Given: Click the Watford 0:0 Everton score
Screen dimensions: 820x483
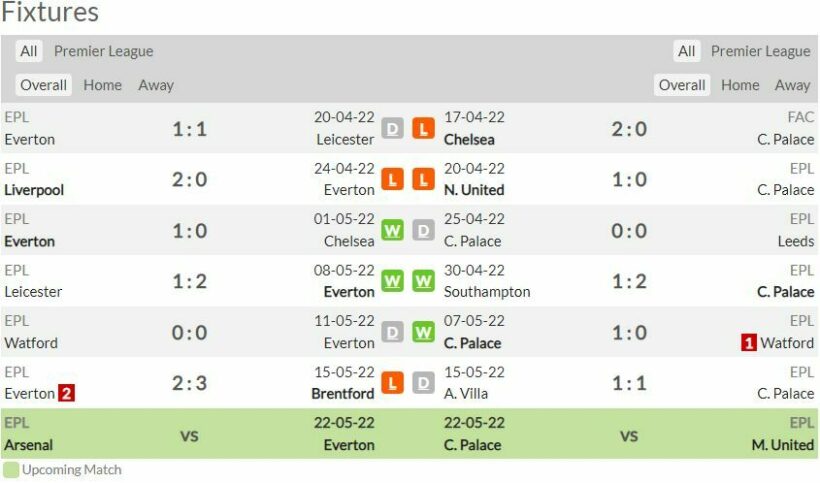Looking at the screenshot, I should click(189, 333).
